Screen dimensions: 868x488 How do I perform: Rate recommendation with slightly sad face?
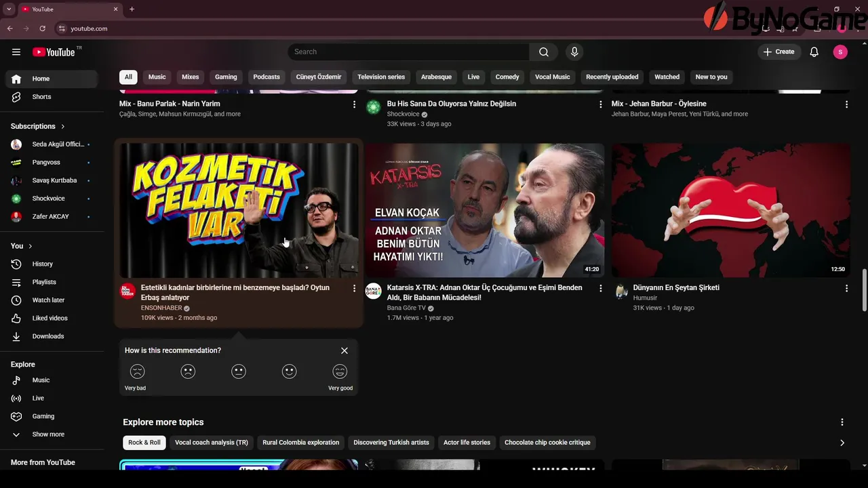point(188,371)
